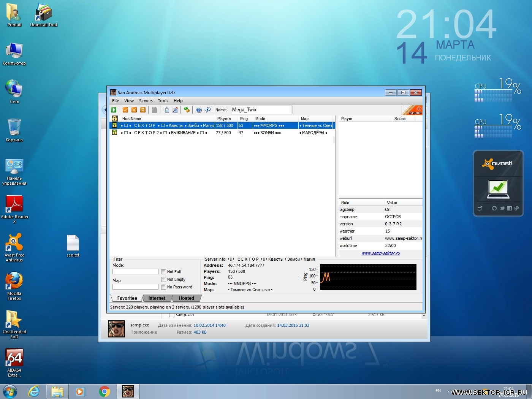Visit the www.samp-sektor.ru link
This screenshot has height=399, width=532.
(380, 253)
